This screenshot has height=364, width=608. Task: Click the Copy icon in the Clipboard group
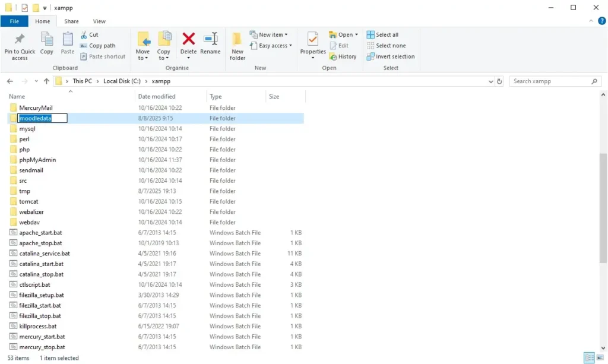pos(46,45)
